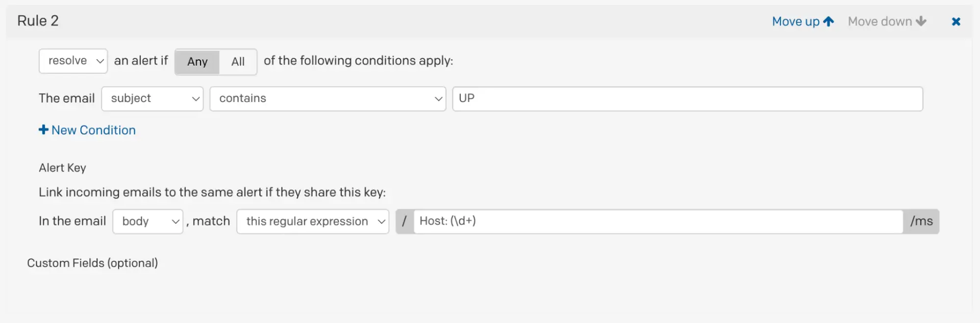Click the regular expression input field
Image resolution: width=980 pixels, height=323 pixels.
coord(658,222)
